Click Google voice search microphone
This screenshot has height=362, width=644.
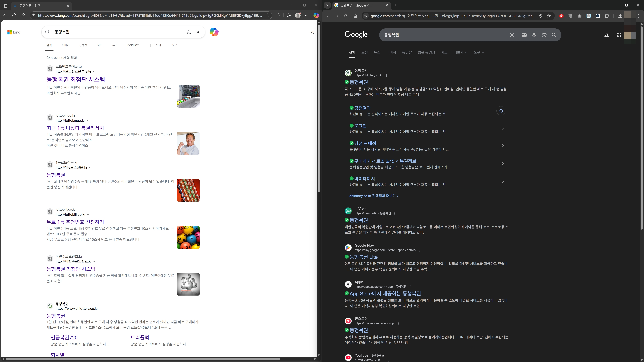[x=534, y=35]
